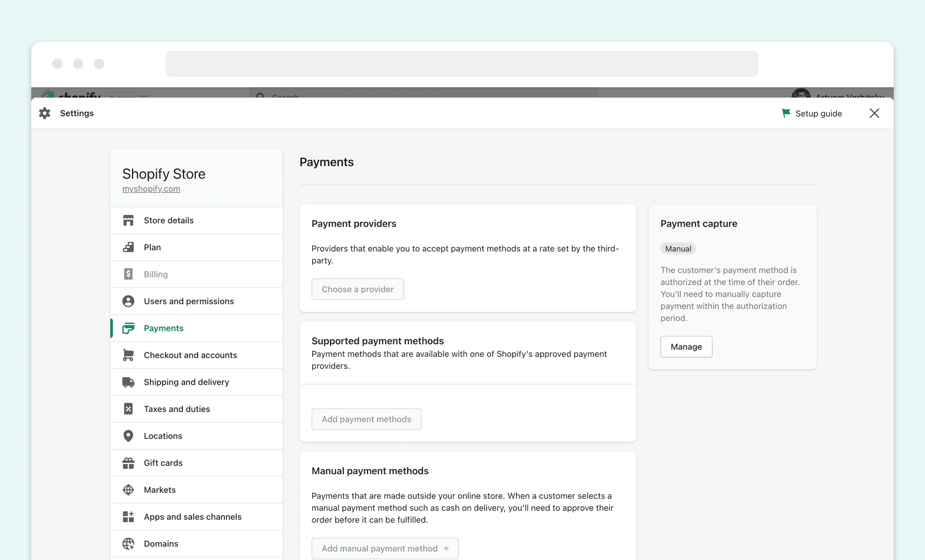925x560 pixels.
Task: Click the Choose a provider button
Action: coord(357,289)
